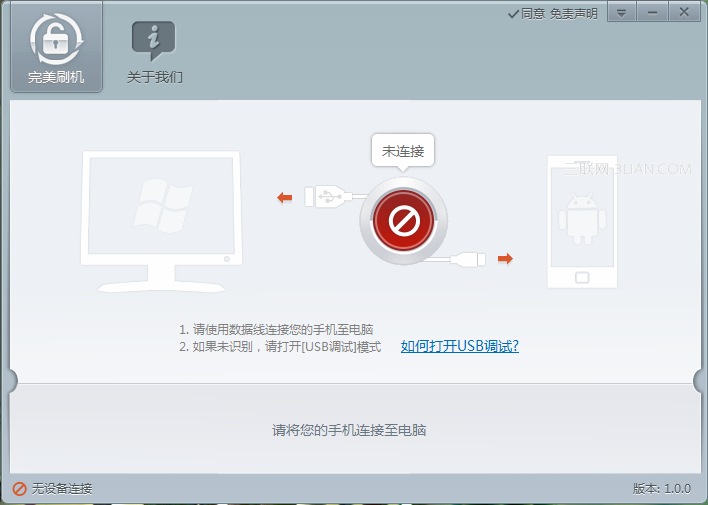Click the 请将您的手机连接至电脑 message
This screenshot has height=505, width=708.
click(x=349, y=430)
